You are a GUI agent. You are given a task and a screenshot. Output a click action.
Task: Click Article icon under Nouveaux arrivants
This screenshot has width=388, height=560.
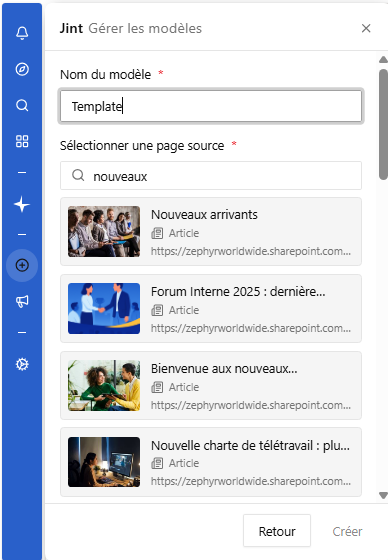tap(157, 233)
